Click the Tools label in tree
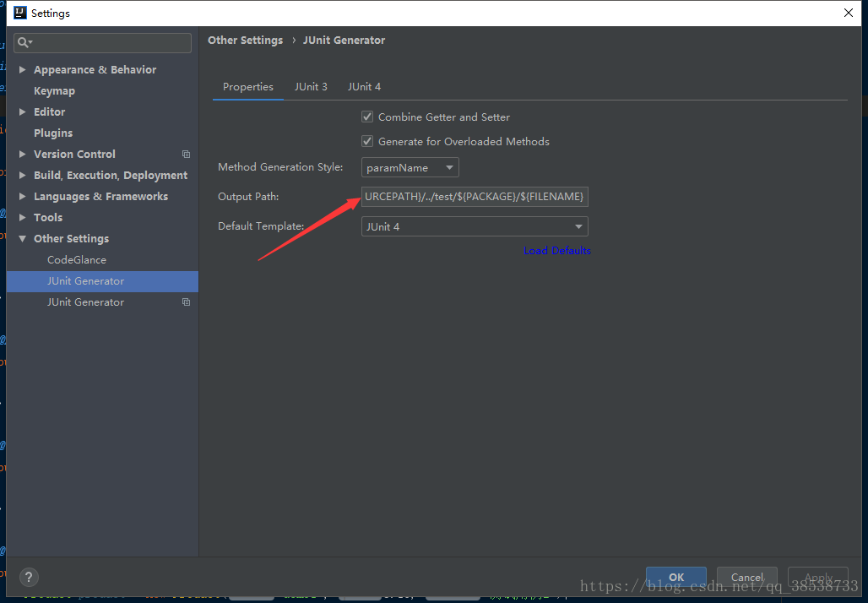This screenshot has width=868, height=603. (x=48, y=218)
